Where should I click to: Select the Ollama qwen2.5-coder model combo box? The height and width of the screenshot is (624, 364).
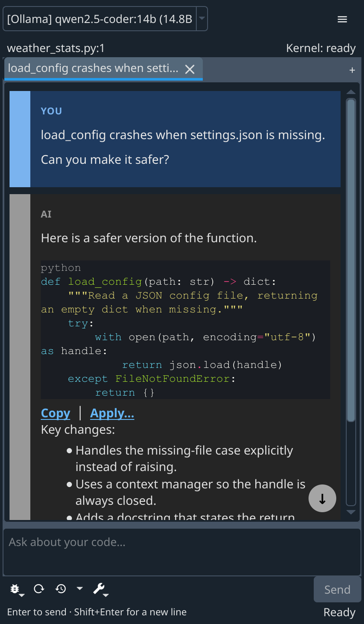tap(105, 19)
